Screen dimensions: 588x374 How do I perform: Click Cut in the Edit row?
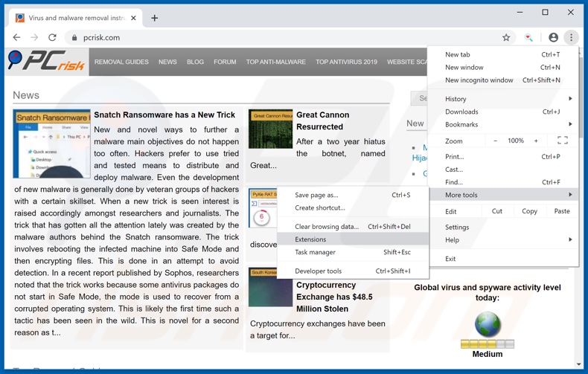point(497,211)
